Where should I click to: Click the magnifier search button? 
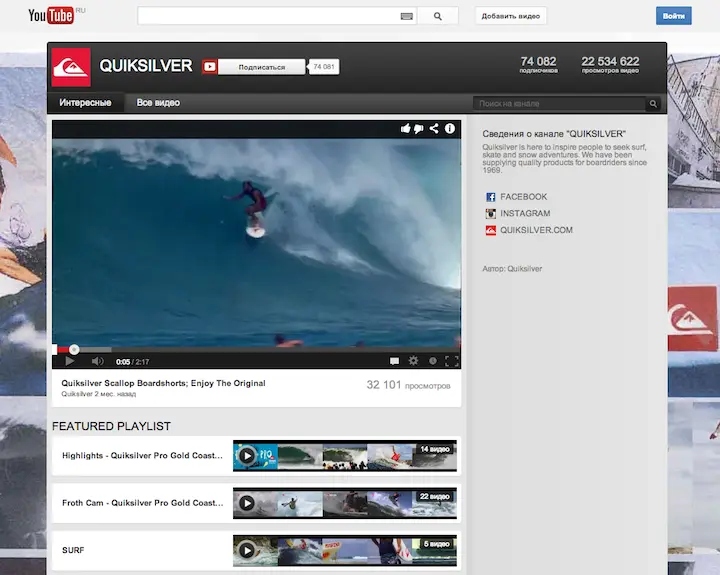438,16
